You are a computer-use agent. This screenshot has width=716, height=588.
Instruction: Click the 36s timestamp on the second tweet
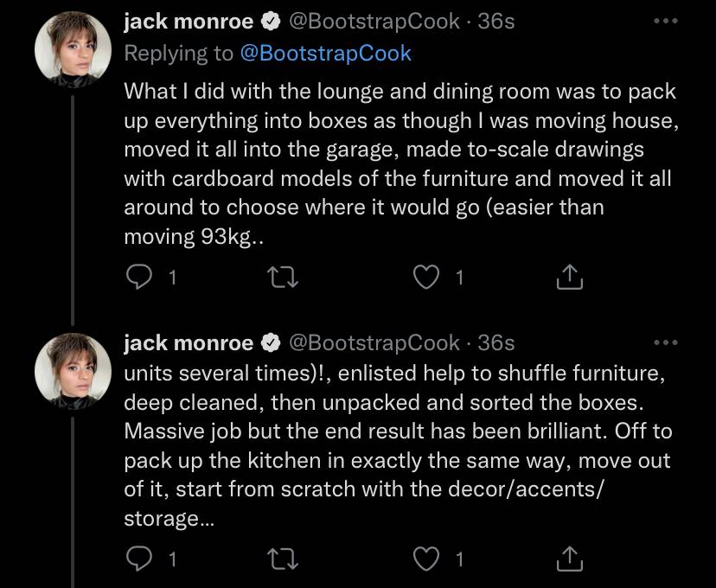click(495, 342)
